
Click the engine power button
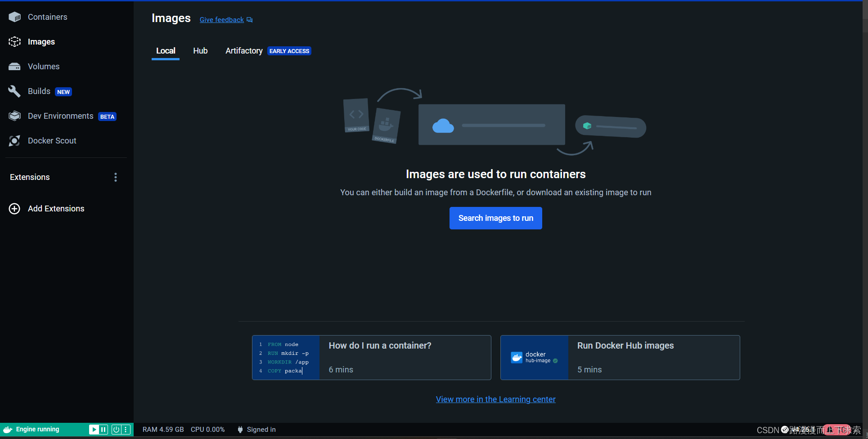(116, 430)
